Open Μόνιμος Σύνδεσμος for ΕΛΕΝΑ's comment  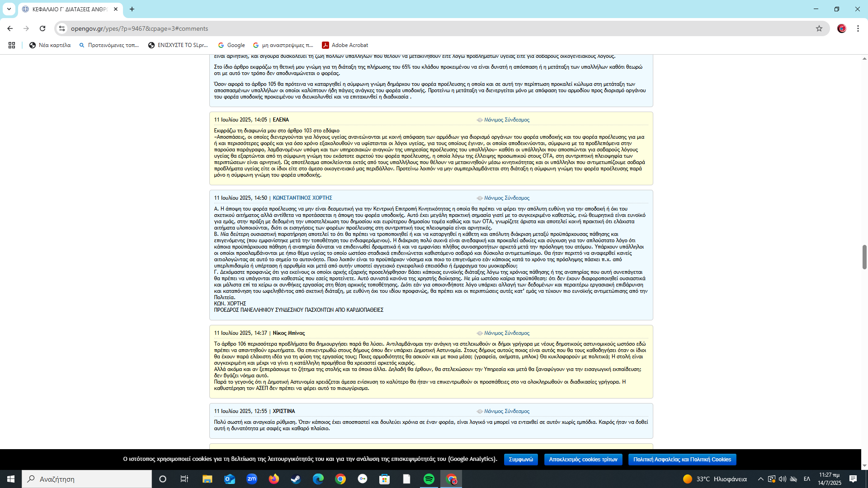pyautogui.click(x=506, y=120)
